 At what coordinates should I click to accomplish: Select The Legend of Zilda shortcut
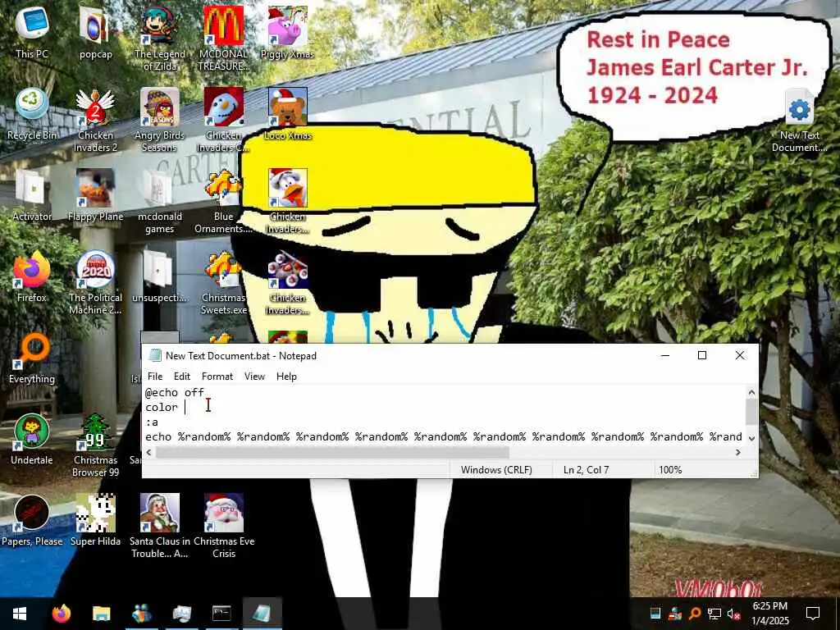[x=160, y=38]
